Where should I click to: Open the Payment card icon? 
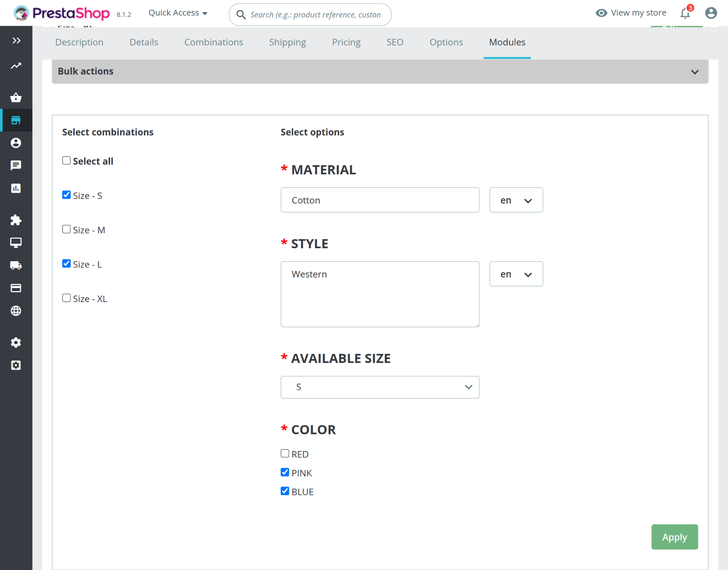[x=16, y=288]
